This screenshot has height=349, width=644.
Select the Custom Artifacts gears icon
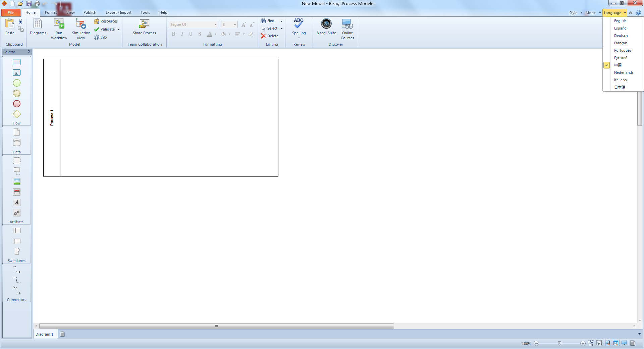click(16, 213)
